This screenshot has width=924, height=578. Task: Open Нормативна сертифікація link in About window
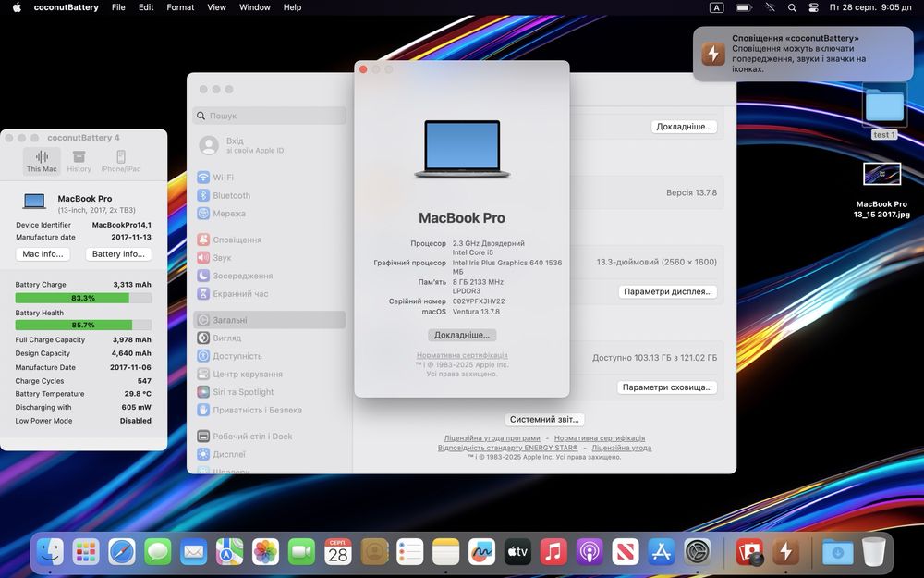point(462,355)
